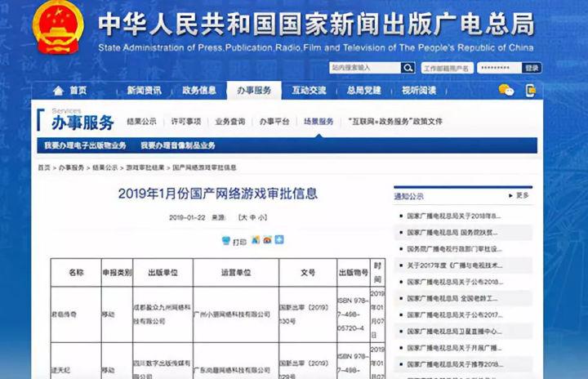Click the arrow icon beside 更多

coord(510,195)
